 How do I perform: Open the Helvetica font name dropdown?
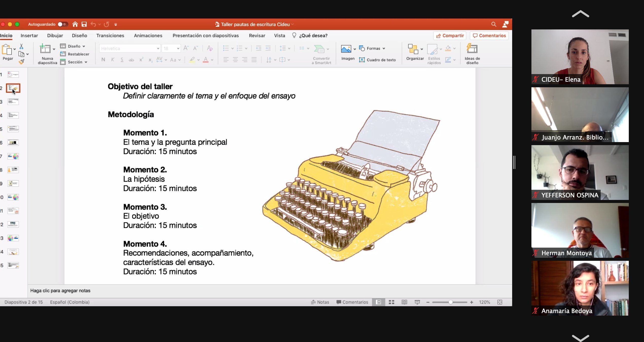158,48
